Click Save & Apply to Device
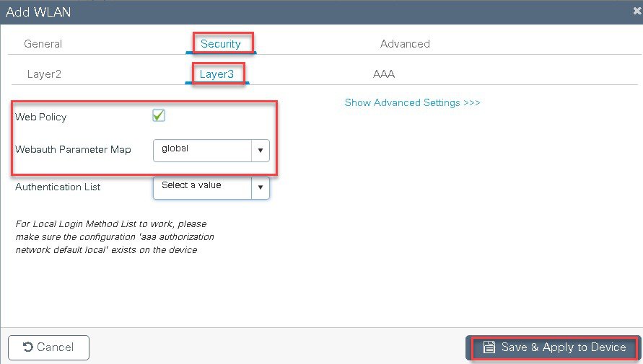Image resolution: width=643 pixels, height=364 pixels. [554, 347]
